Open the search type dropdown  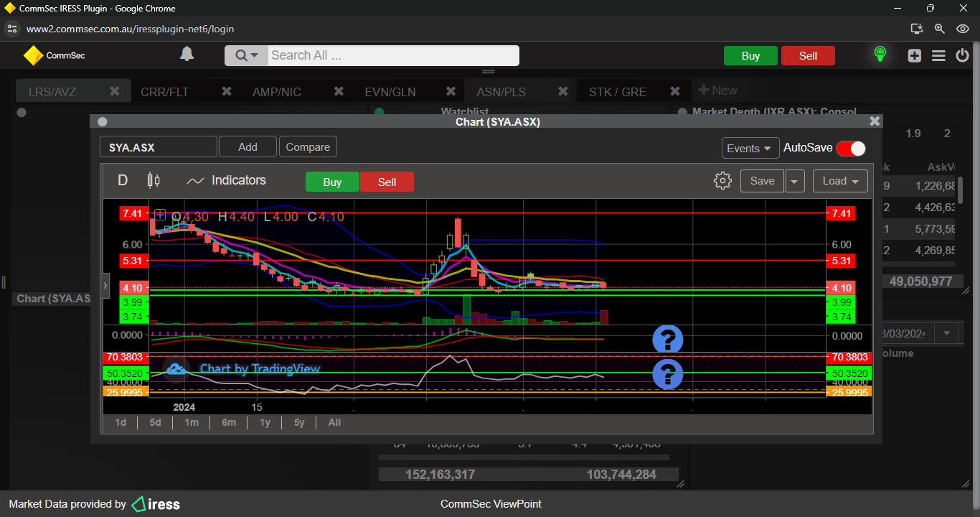click(x=246, y=56)
